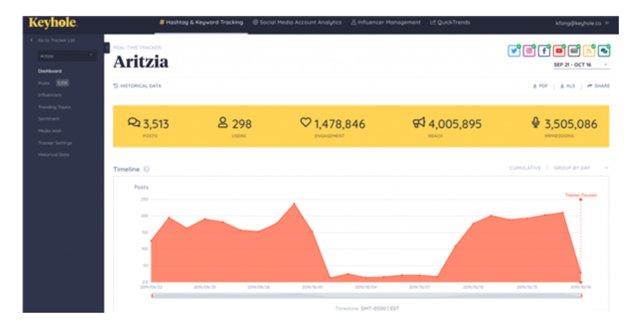The width and height of the screenshot is (644, 334).
Task: Open the Group by Day dropdown
Action: click(581, 168)
